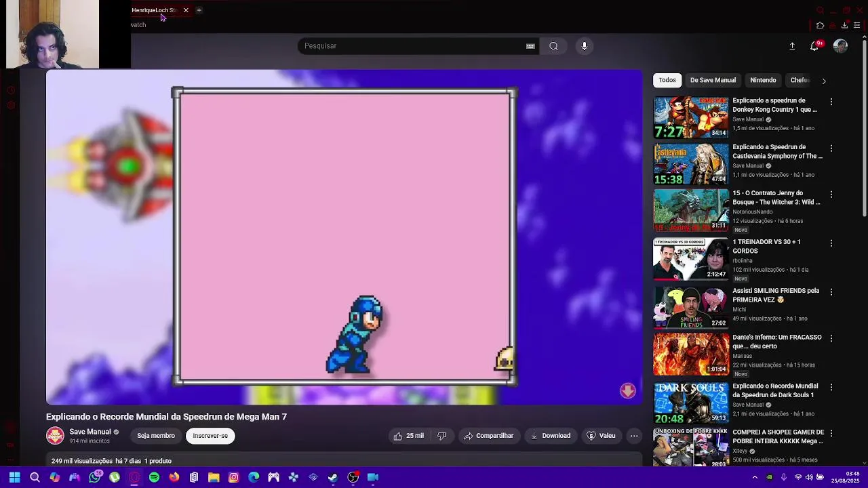Open The Witcher 3 Jenny video thumbnail
The height and width of the screenshot is (488, 868).
coord(691,209)
